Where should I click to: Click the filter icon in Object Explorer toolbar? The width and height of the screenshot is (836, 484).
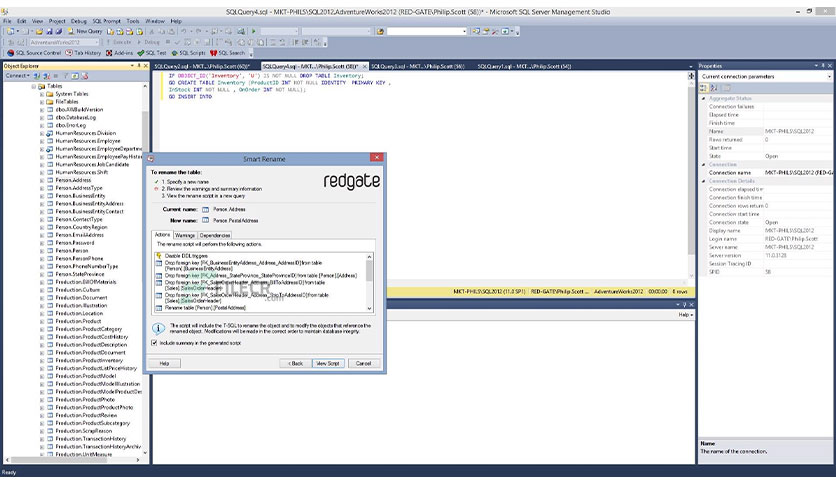66,76
